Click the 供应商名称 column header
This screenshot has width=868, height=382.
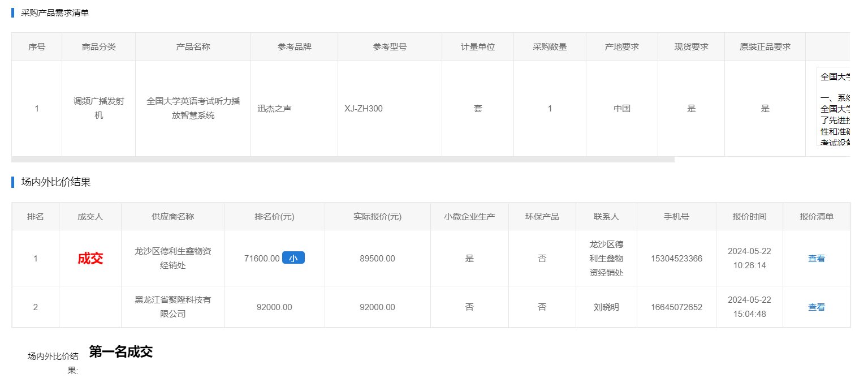tap(172, 217)
